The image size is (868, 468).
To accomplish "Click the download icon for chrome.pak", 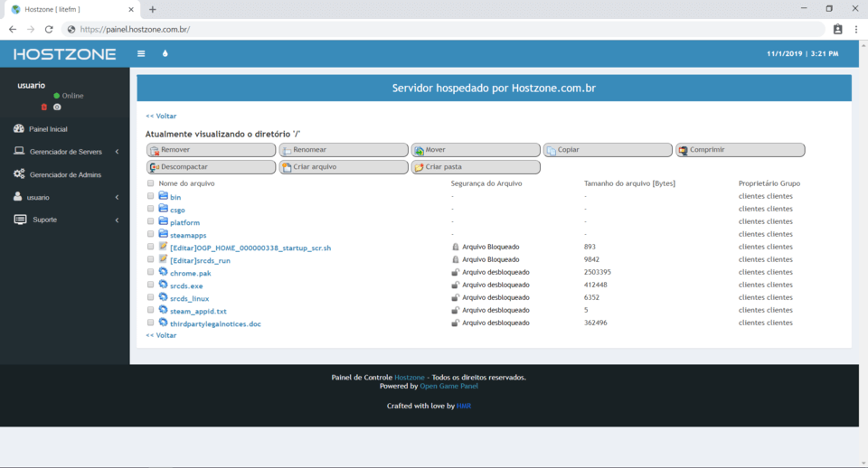I will click(x=164, y=272).
